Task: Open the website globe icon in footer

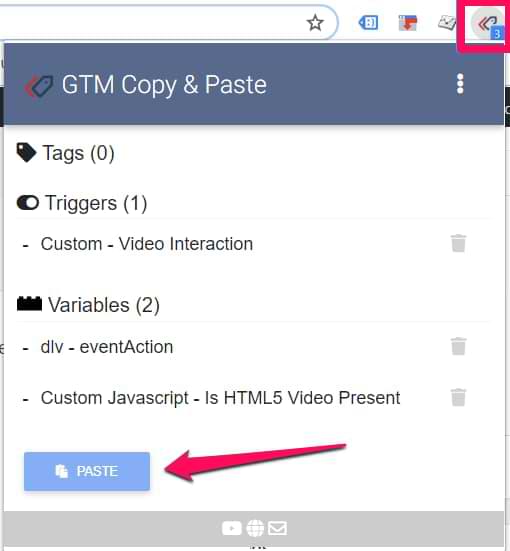Action: coord(255,528)
